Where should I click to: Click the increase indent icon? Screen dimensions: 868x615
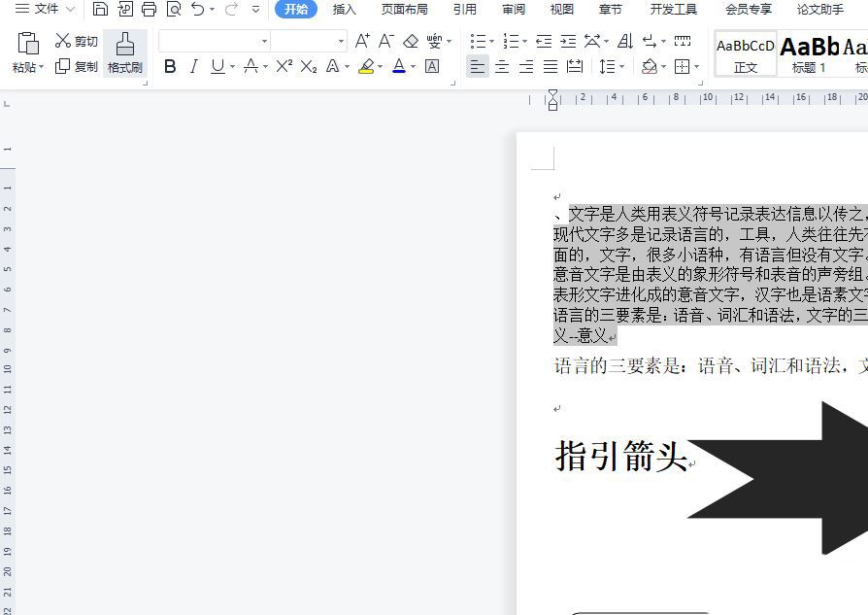(568, 41)
